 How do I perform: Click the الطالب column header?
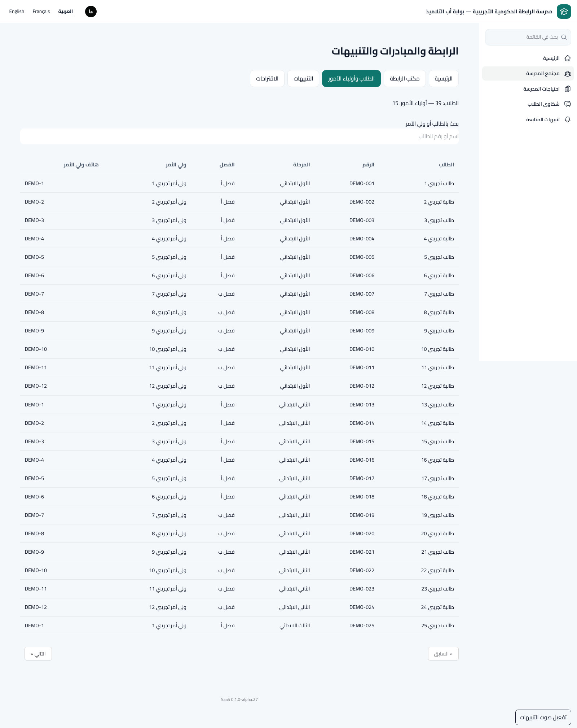click(x=446, y=165)
